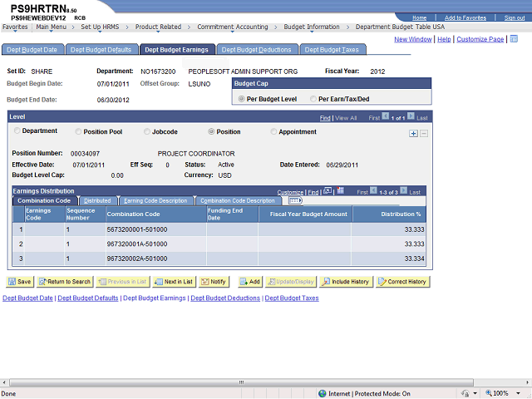The width and height of the screenshot is (532, 399).
Task: Click Find link in Earnings Distribution header
Action: click(313, 192)
